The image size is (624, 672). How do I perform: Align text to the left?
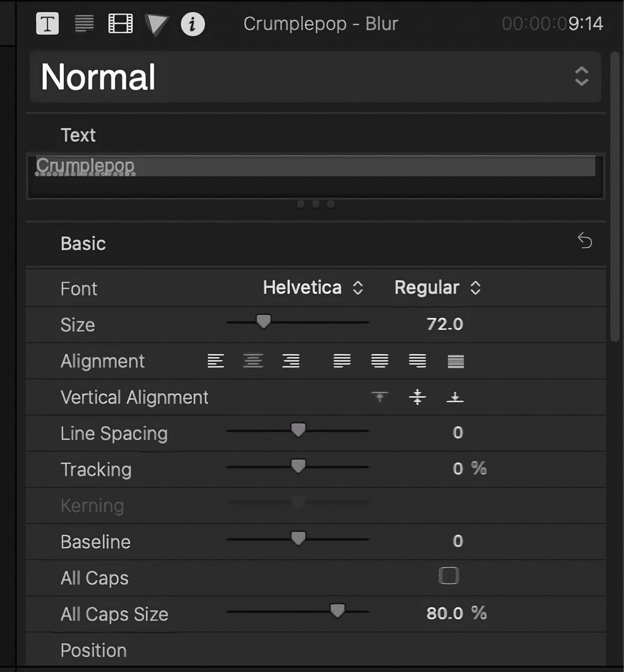216,361
